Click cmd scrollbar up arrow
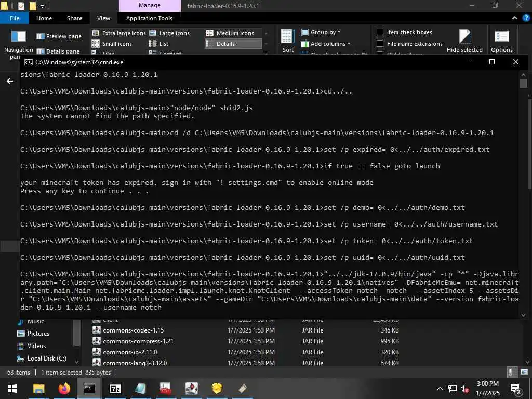532x399 pixels. point(523,75)
